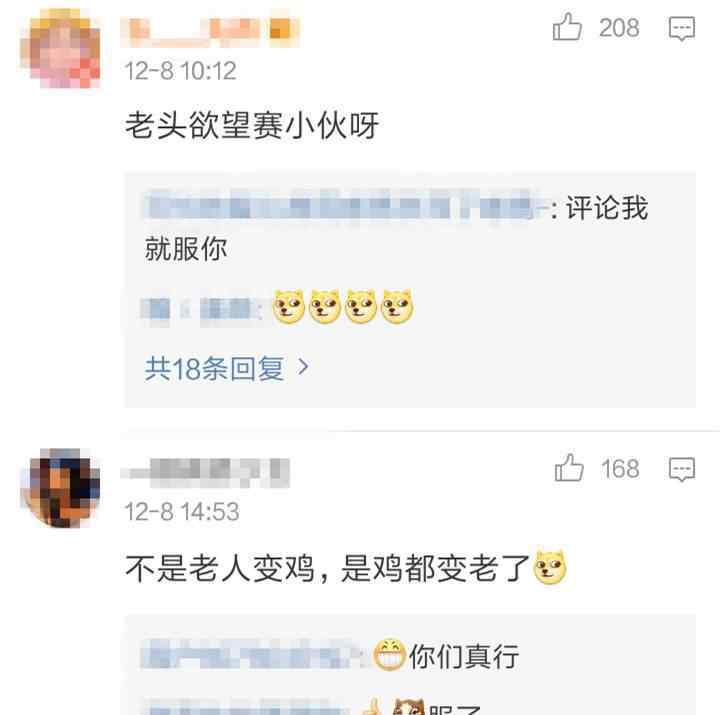
Task: Open profile from the dark-haired avatar
Action: pyautogui.click(x=60, y=488)
